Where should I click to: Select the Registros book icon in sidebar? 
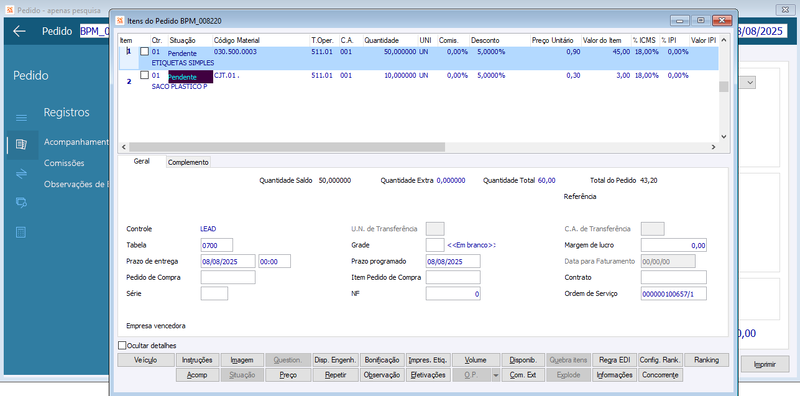click(x=21, y=145)
